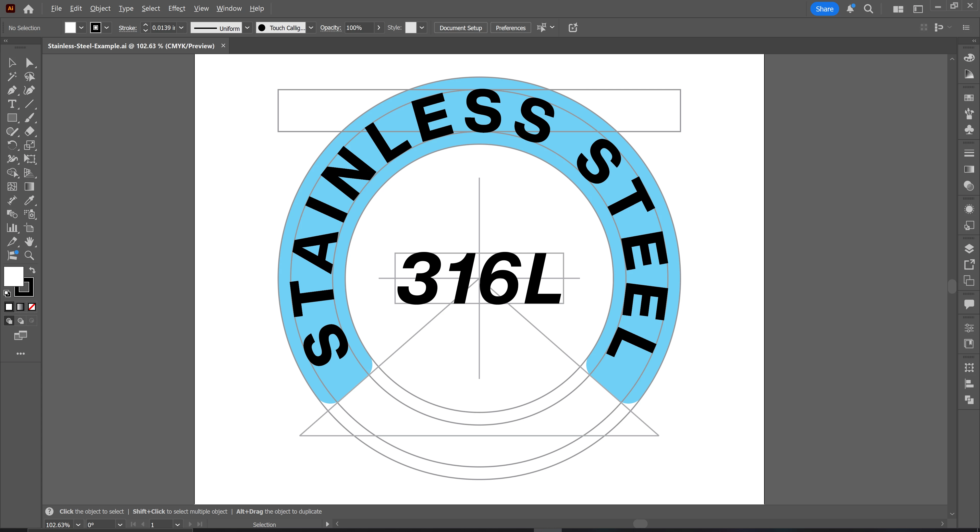
Task: Click the Document Setup button
Action: coord(460,28)
